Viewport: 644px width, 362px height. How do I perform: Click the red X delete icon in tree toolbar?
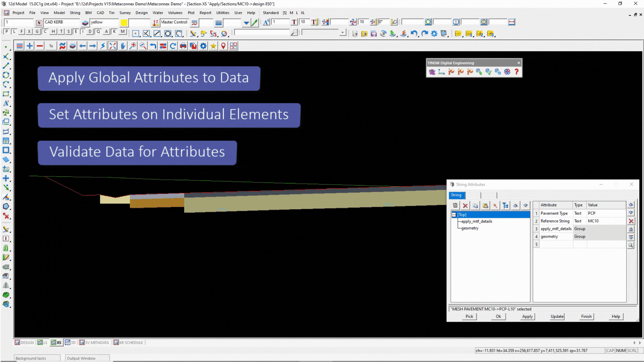[x=465, y=205]
